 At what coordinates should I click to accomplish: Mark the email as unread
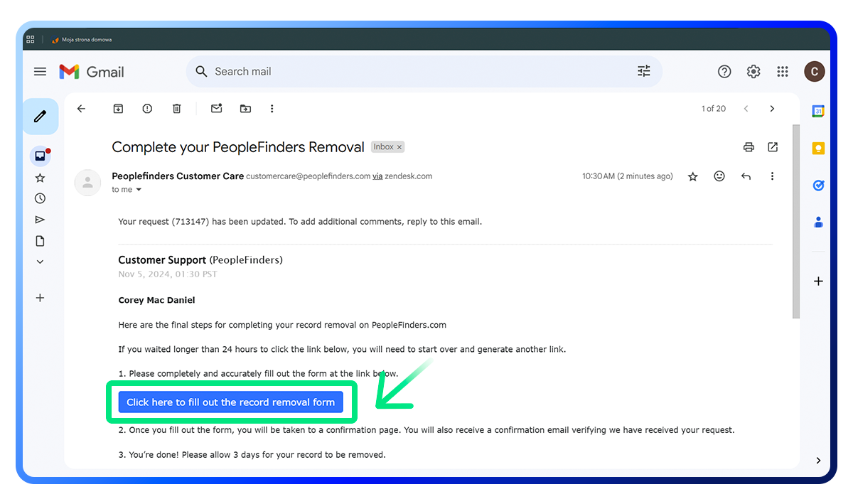pos(216,108)
